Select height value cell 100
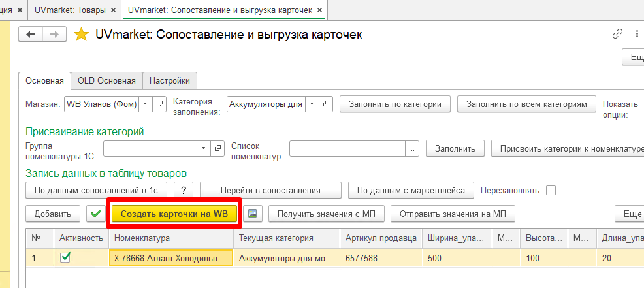The image size is (644, 288). tap(544, 259)
